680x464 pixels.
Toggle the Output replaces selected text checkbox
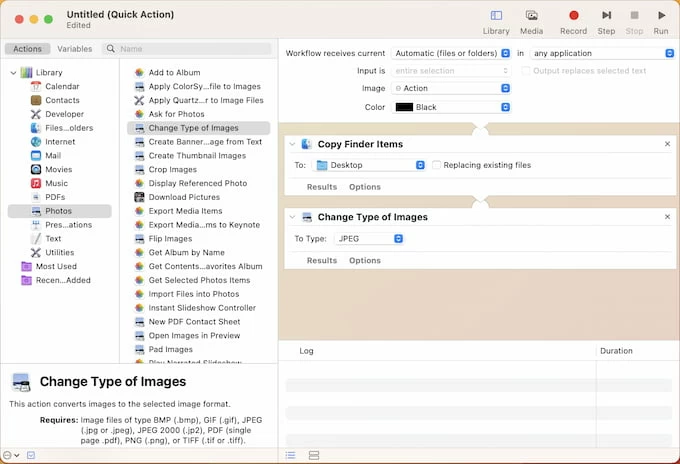point(526,71)
